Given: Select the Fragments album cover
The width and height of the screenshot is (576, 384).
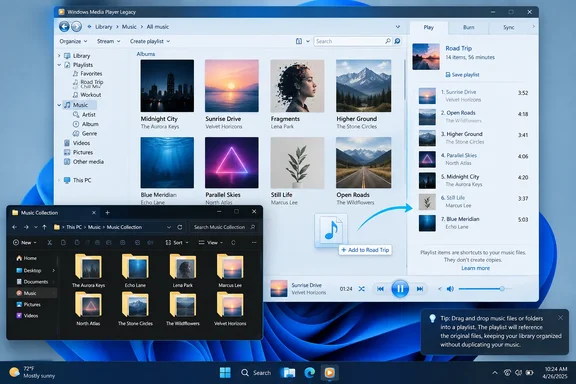Looking at the screenshot, I should tap(297, 86).
